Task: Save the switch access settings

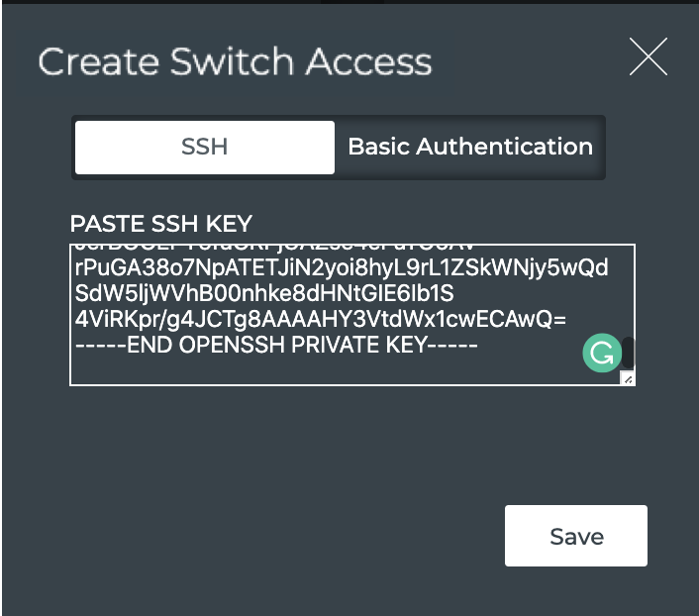Action: [576, 536]
